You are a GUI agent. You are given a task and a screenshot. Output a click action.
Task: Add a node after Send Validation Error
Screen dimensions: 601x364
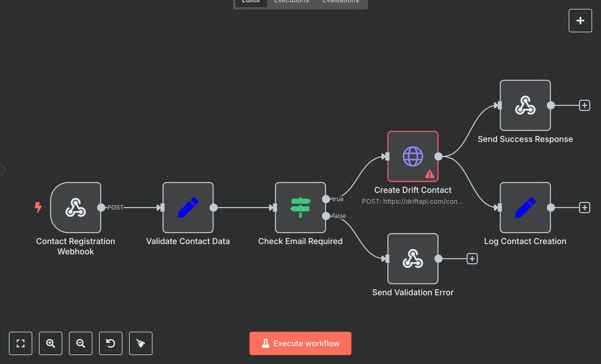472,259
